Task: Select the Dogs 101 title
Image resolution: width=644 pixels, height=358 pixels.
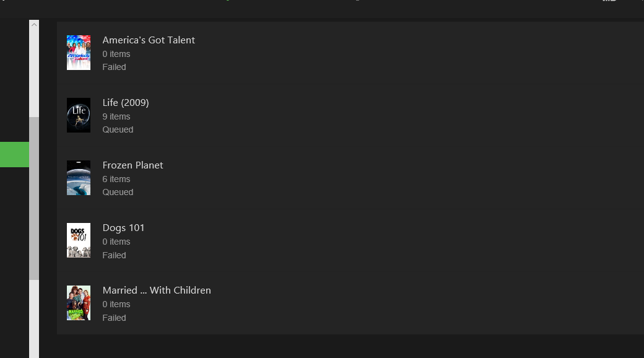Action: click(x=123, y=228)
